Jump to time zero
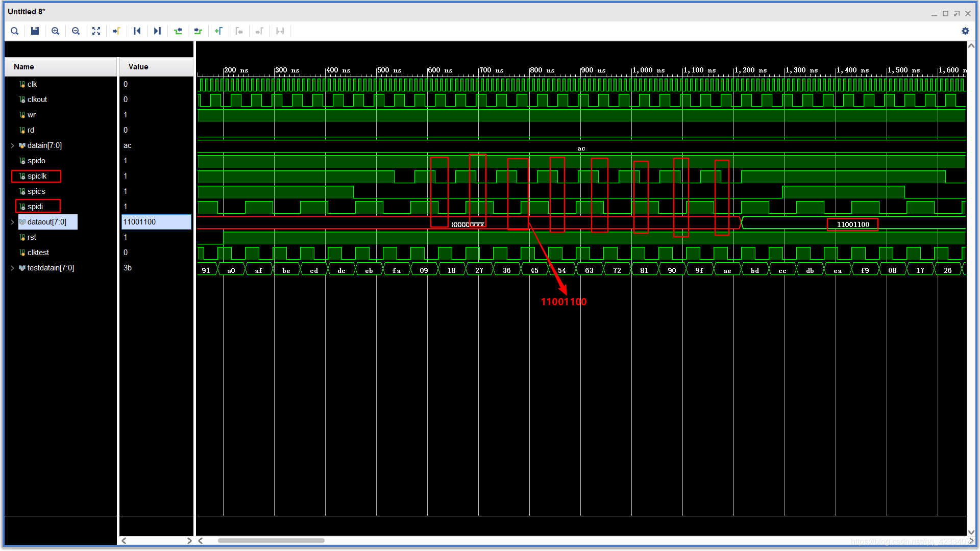The height and width of the screenshot is (551, 980). click(137, 31)
